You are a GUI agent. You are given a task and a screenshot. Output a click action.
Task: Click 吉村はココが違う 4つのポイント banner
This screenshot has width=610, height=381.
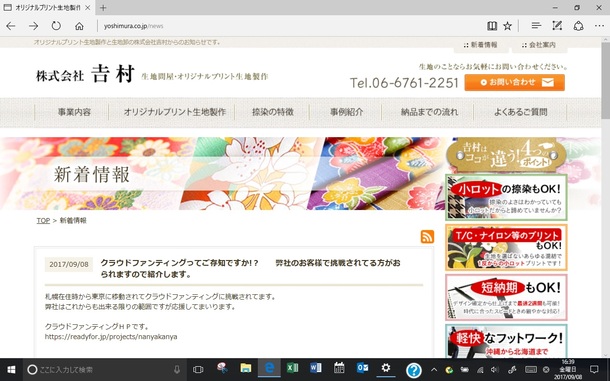pyautogui.click(x=506, y=155)
